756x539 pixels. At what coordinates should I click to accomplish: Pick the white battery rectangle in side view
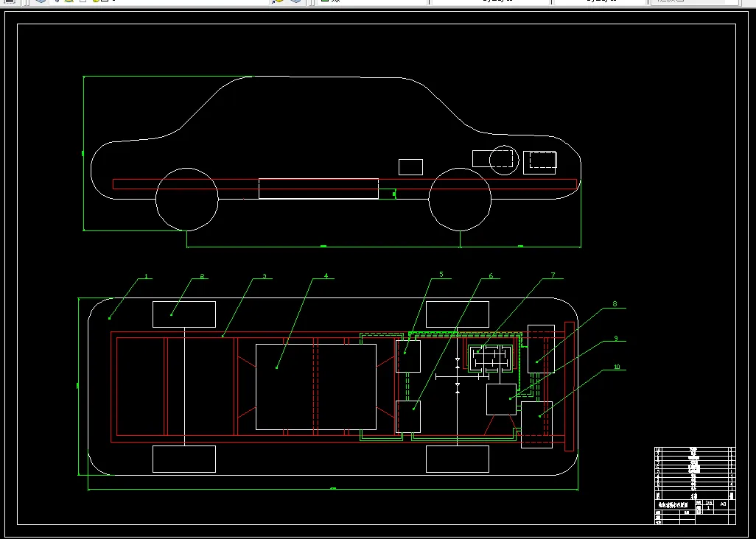pos(318,189)
